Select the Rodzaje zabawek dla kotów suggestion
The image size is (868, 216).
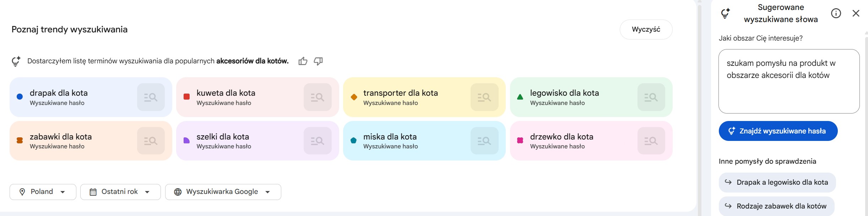(x=776, y=206)
